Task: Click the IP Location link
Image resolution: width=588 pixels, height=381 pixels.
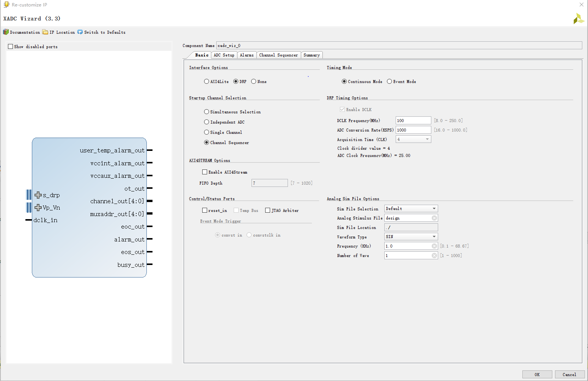Action: (62, 33)
